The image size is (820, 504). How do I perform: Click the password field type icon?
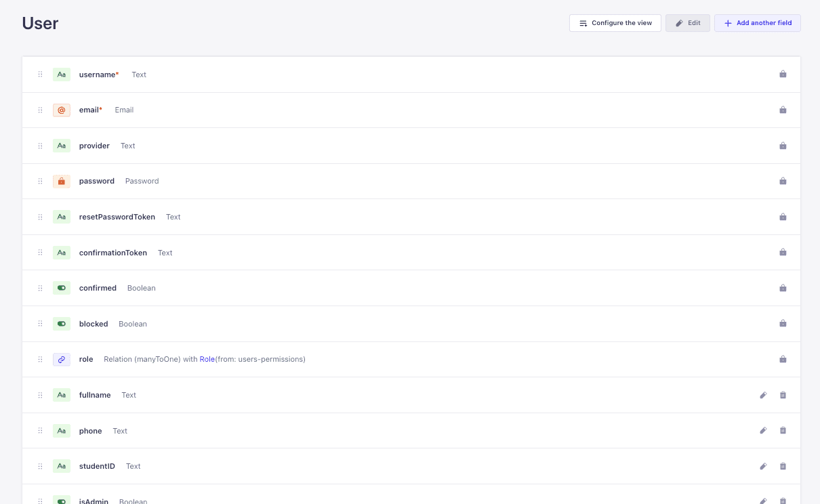coord(62,181)
